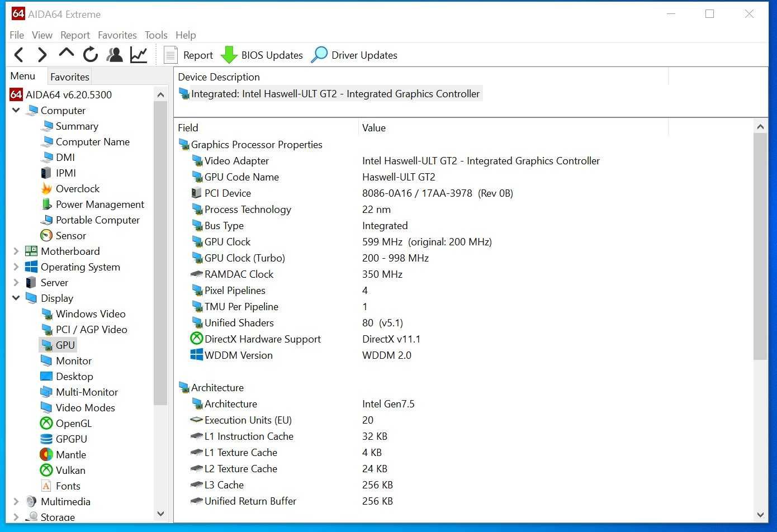Select the GPU tree item
The height and width of the screenshot is (532, 777).
click(x=65, y=345)
